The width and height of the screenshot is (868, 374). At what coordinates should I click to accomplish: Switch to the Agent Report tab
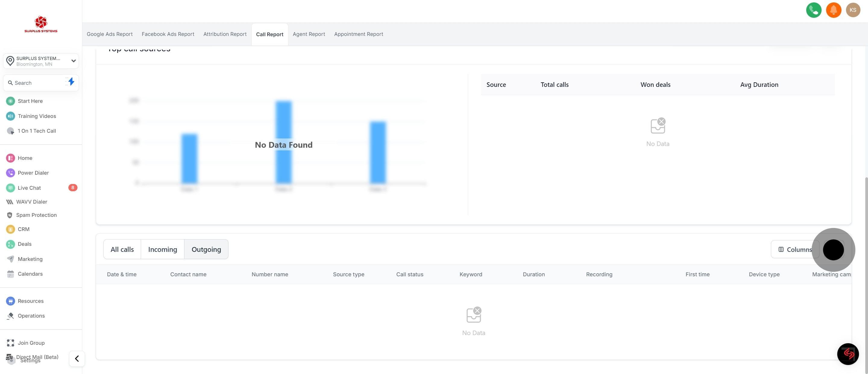coord(309,34)
